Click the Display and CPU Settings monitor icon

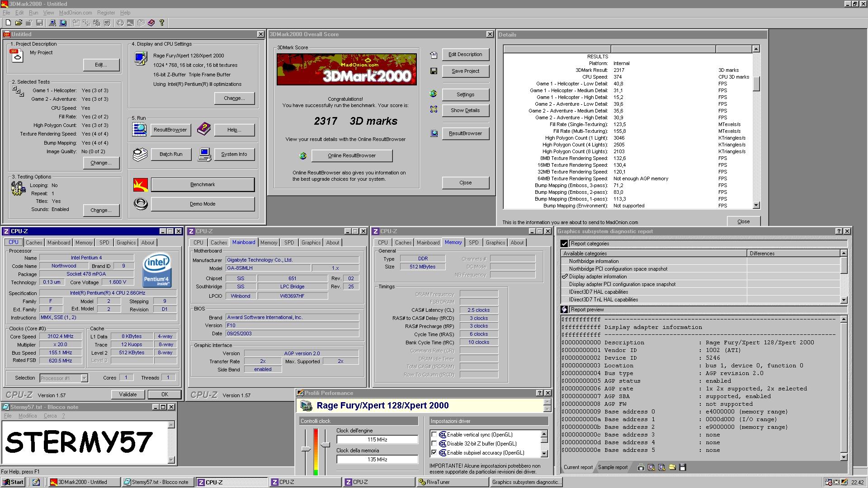(x=141, y=58)
